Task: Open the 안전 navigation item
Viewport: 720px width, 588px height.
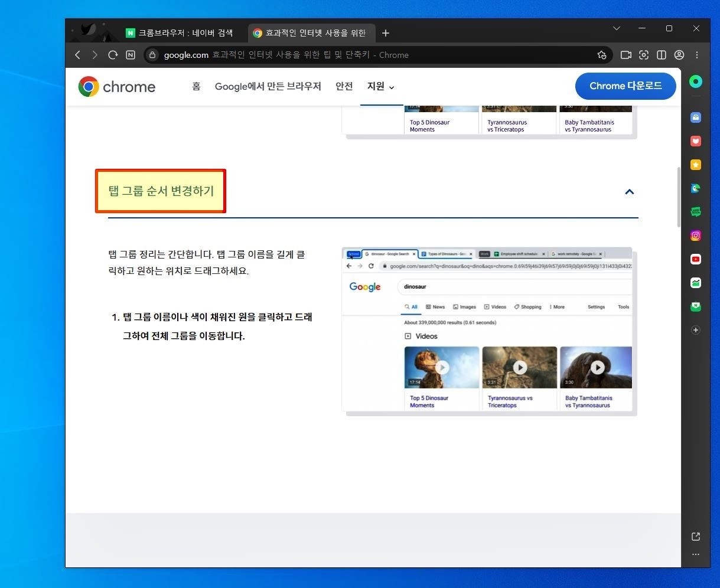Action: tap(344, 86)
